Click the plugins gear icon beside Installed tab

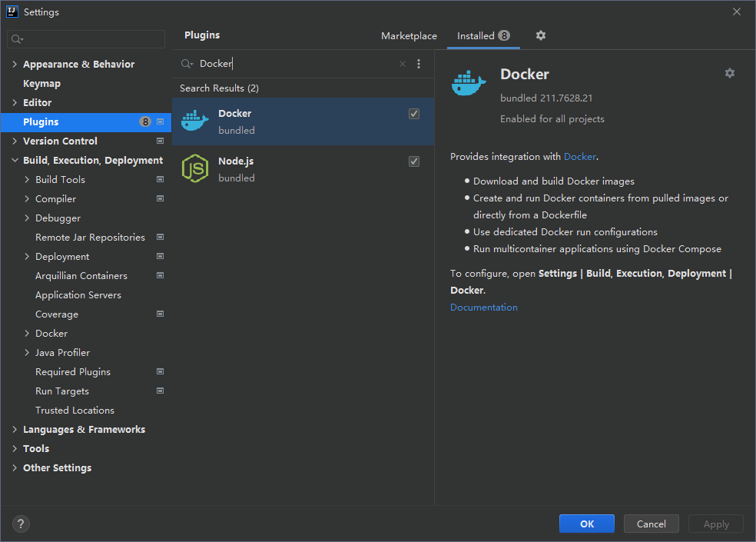point(540,35)
